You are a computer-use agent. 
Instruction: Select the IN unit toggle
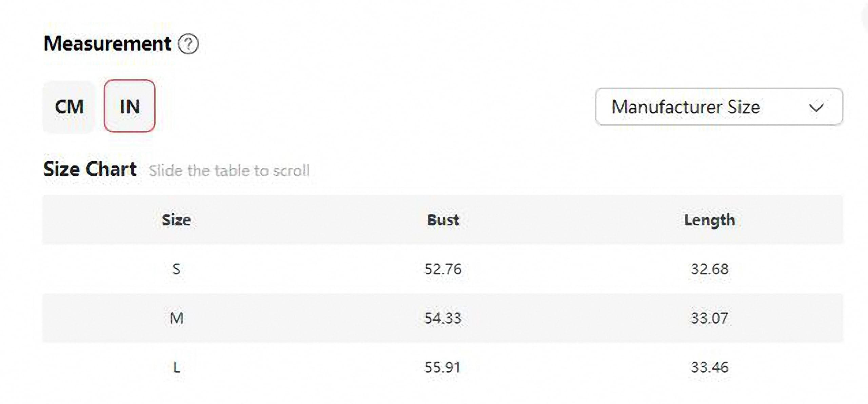tap(130, 106)
